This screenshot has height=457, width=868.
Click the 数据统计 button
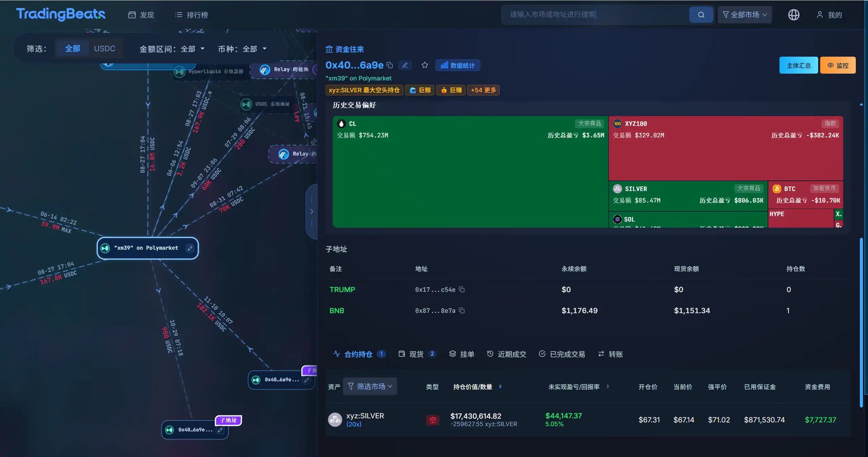458,65
